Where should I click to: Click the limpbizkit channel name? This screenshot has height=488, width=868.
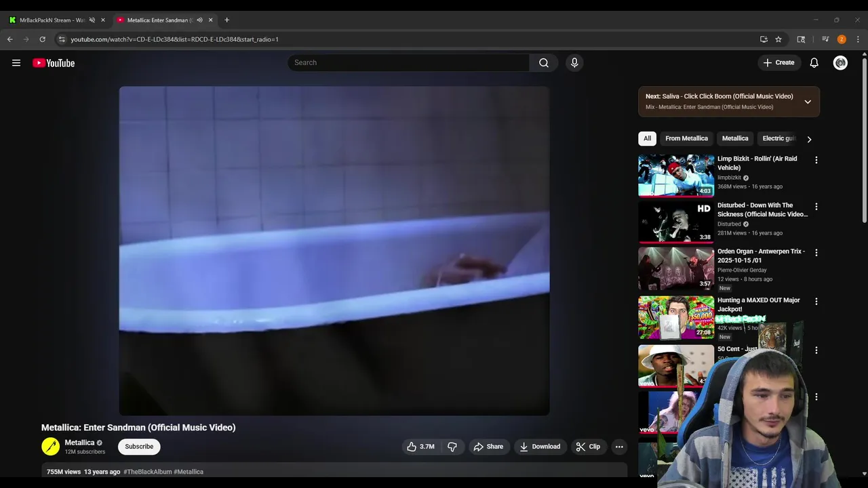tap(729, 178)
